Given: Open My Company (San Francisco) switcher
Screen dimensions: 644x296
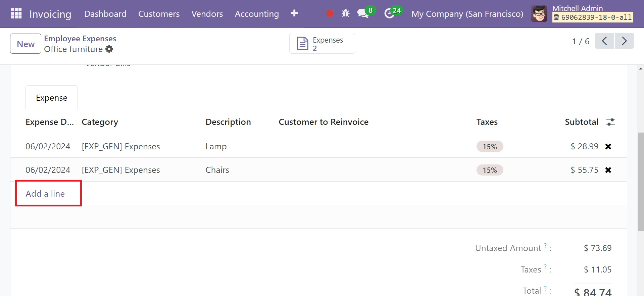Looking at the screenshot, I should (x=467, y=14).
